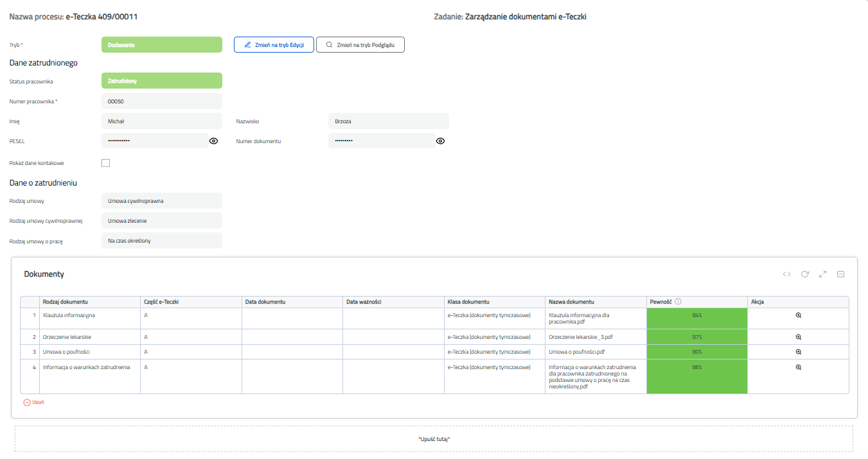Show the hidden PESEL number
Screen dimensions: 868x459
214,141
